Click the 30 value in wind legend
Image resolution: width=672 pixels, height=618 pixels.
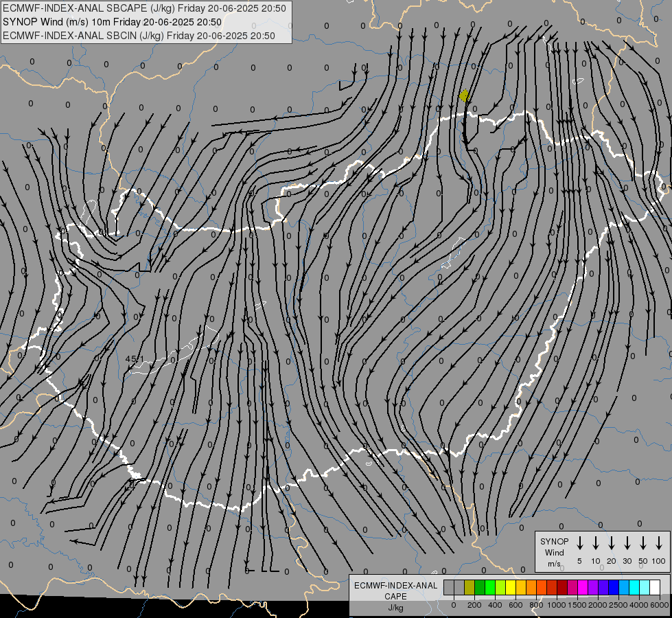point(627,561)
